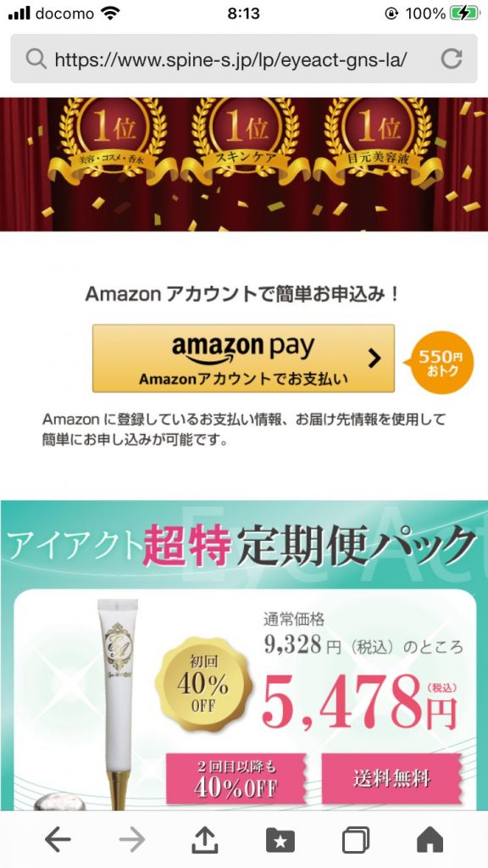Tap the reload page icon

(x=452, y=58)
